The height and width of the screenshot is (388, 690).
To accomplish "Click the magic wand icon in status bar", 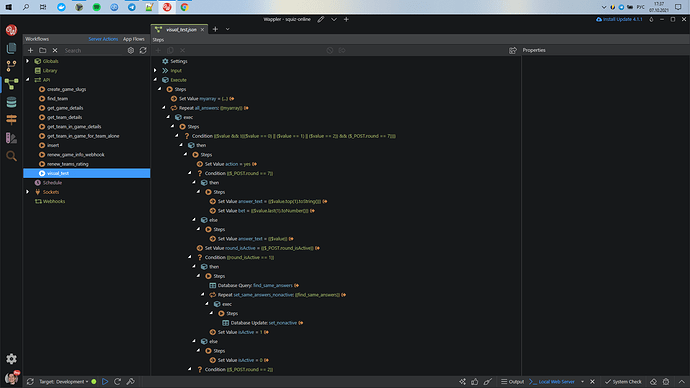I will pyautogui.click(x=462, y=381).
